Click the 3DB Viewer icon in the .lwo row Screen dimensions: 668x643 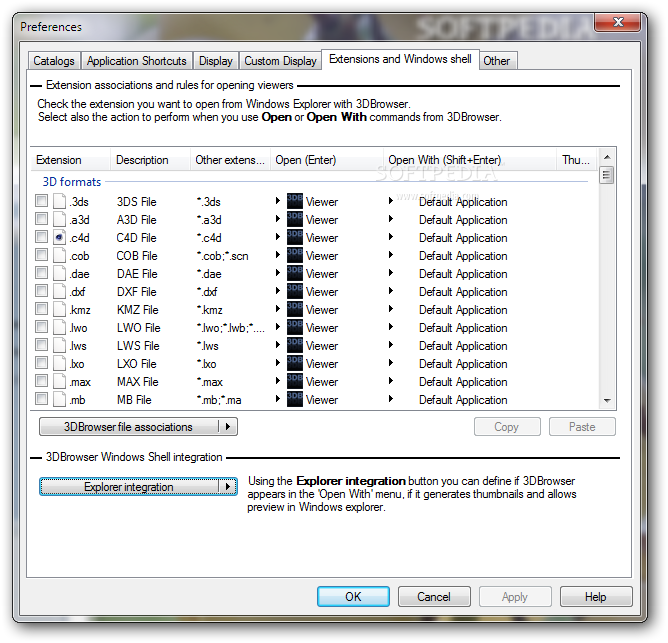pyautogui.click(x=295, y=327)
